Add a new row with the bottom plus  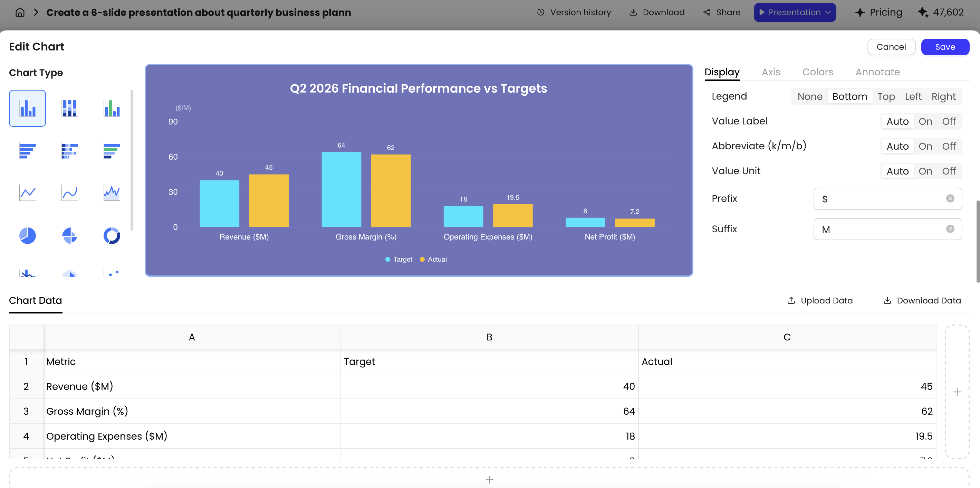(489, 480)
